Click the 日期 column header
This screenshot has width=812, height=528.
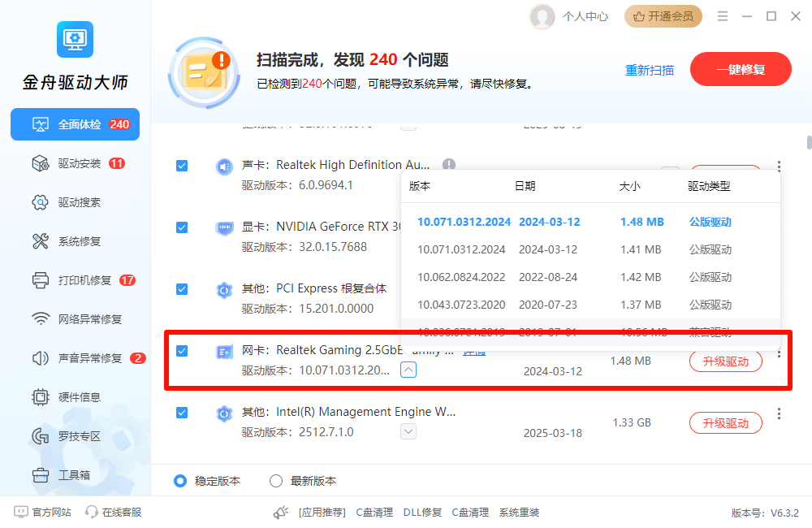click(x=525, y=186)
